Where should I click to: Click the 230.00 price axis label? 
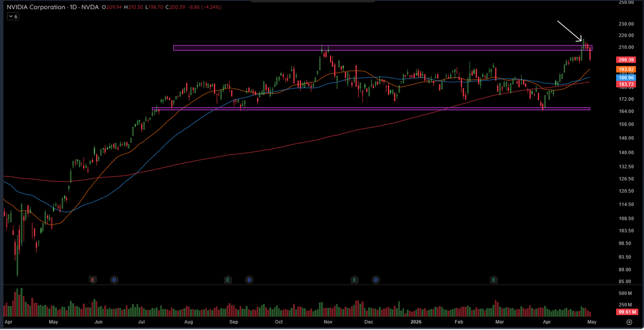(x=626, y=24)
